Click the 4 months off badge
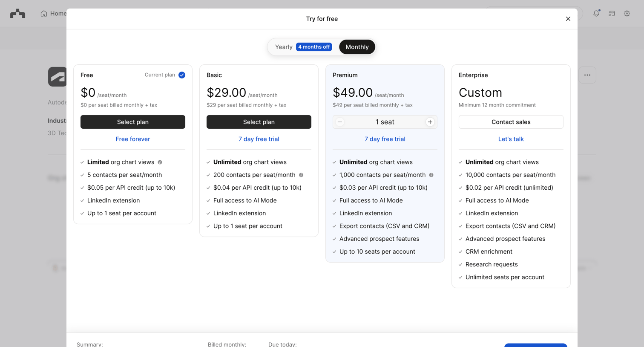The width and height of the screenshot is (644, 347). pos(314,47)
